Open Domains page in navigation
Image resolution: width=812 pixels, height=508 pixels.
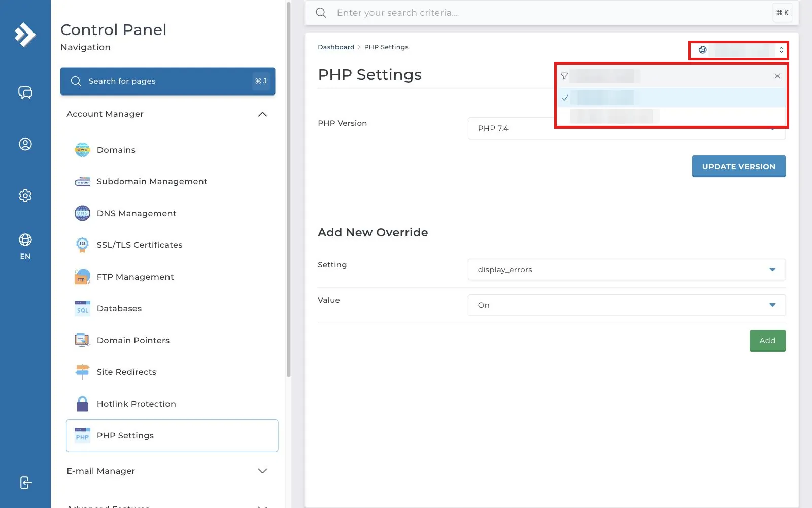pos(172,150)
